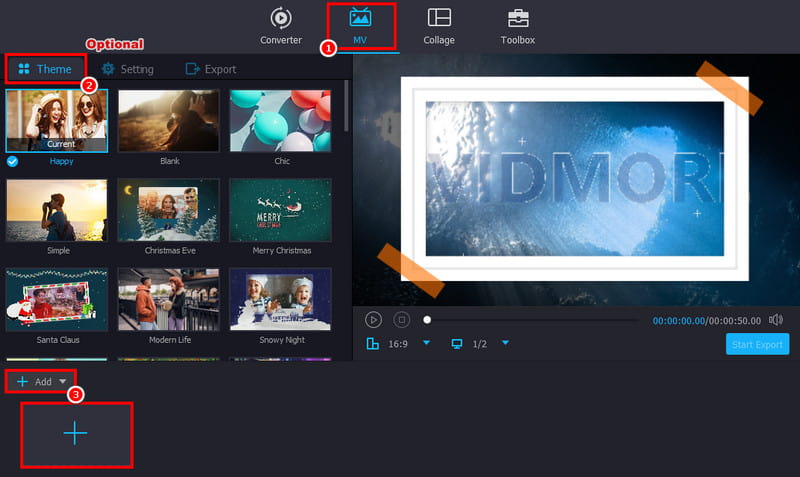The width and height of the screenshot is (800, 477).
Task: Play the preview video
Action: tap(373, 320)
